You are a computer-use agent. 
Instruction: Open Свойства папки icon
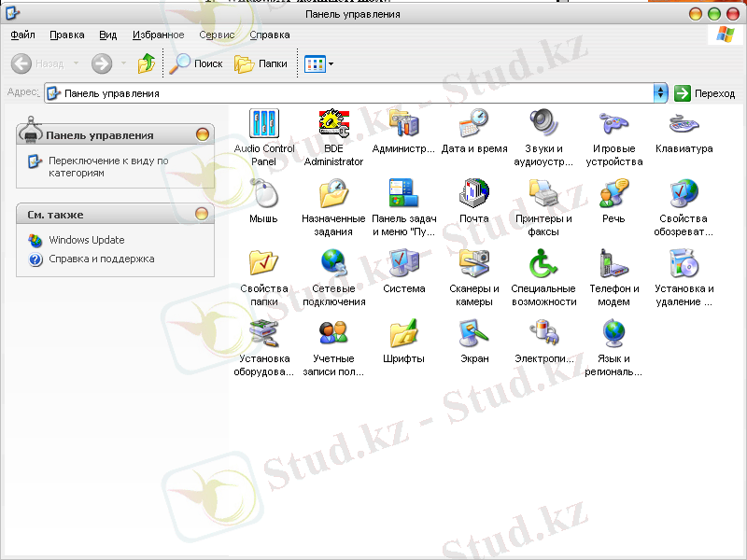(x=264, y=263)
